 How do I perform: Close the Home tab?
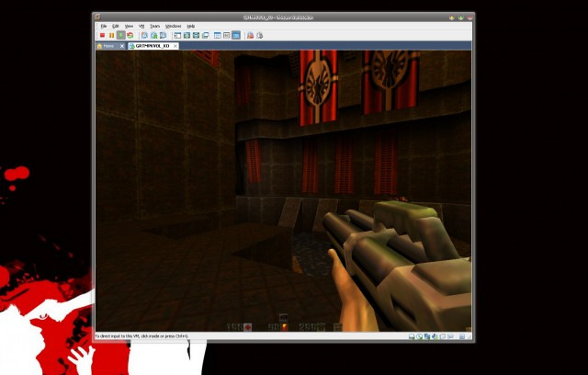tap(122, 46)
